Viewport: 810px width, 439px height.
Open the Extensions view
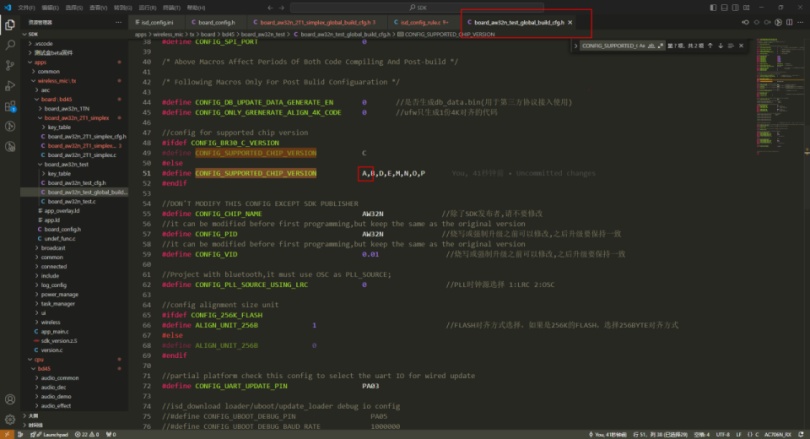click(x=10, y=106)
